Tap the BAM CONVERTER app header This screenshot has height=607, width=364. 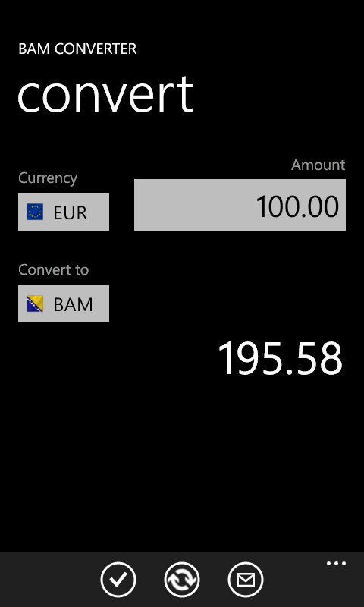78,49
